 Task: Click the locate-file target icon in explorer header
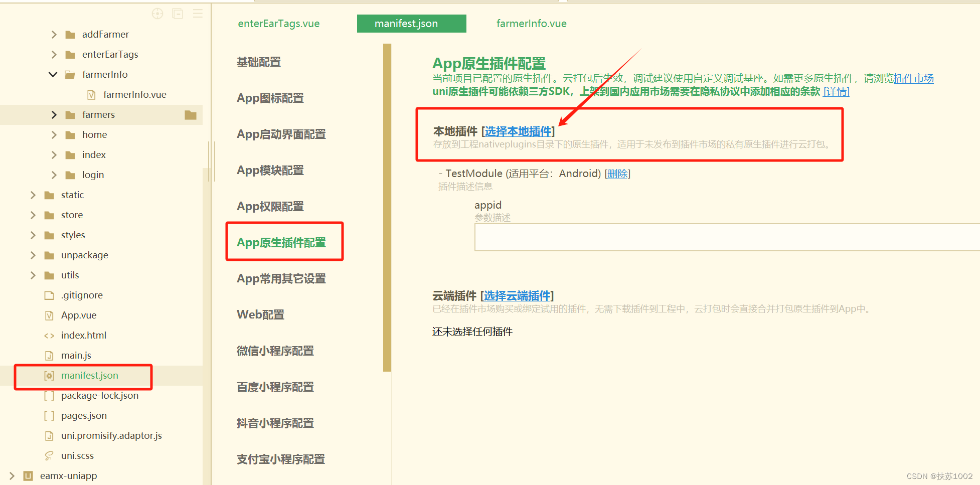(157, 14)
